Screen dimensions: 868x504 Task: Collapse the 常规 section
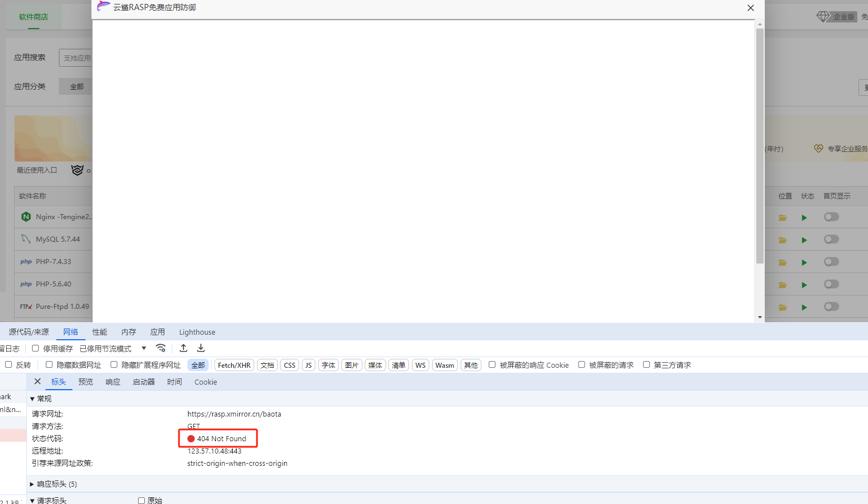click(x=32, y=399)
